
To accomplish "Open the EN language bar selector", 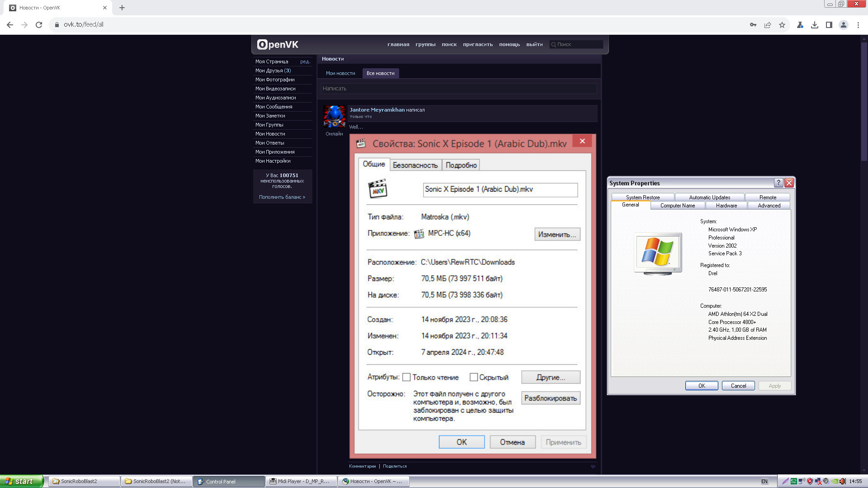I will pyautogui.click(x=764, y=481).
